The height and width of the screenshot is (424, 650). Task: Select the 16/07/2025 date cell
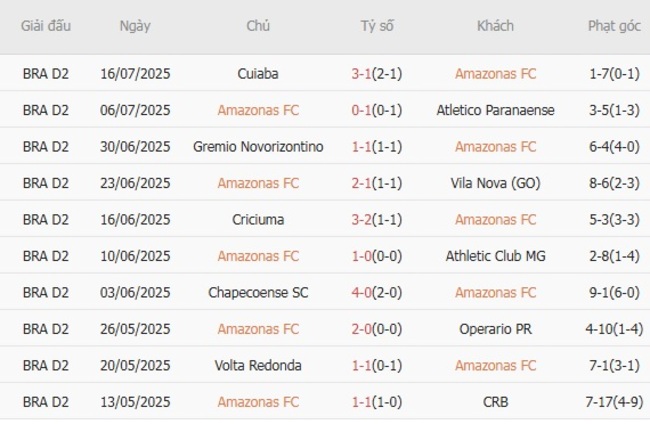[135, 73]
